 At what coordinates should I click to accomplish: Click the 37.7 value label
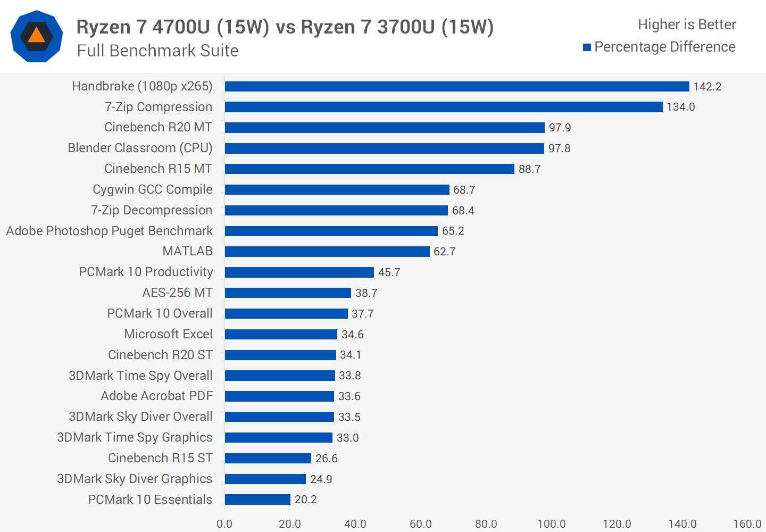pos(363,314)
